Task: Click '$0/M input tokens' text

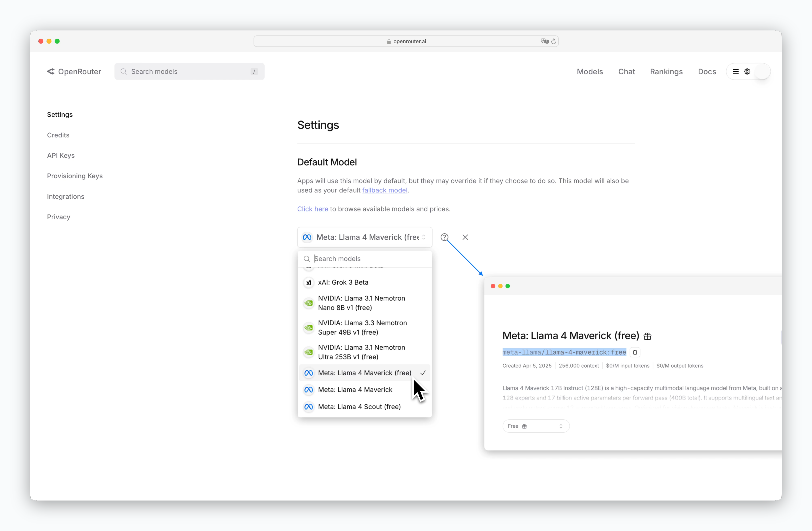Action: 627,366
